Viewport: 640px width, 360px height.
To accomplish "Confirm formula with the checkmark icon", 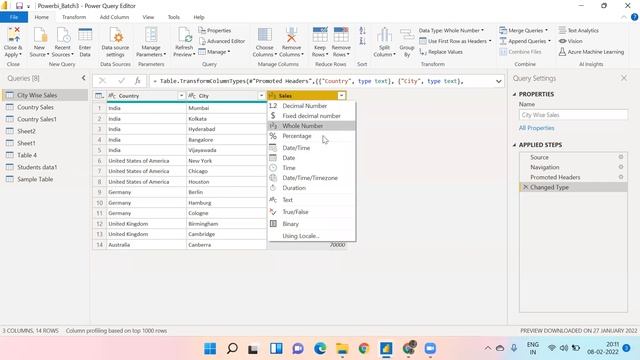I will pyautogui.click(x=121, y=81).
